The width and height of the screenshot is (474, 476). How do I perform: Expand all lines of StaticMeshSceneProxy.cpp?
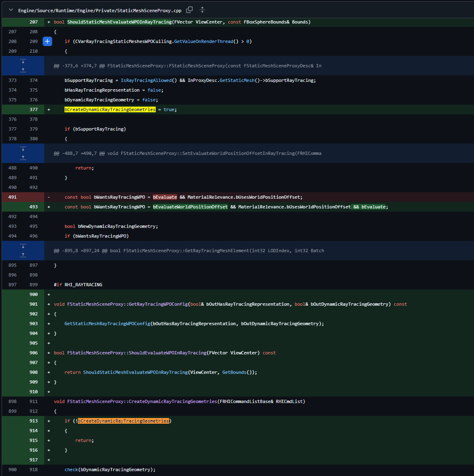pos(202,10)
